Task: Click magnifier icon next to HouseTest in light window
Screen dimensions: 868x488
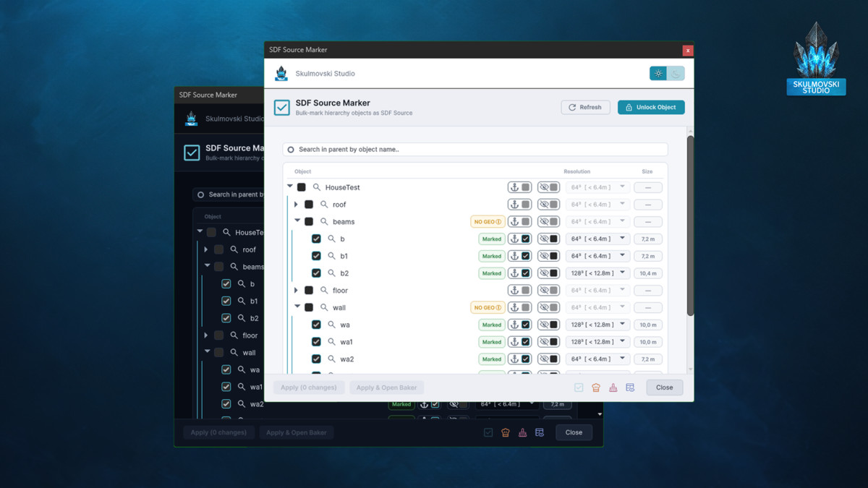Action: (317, 187)
